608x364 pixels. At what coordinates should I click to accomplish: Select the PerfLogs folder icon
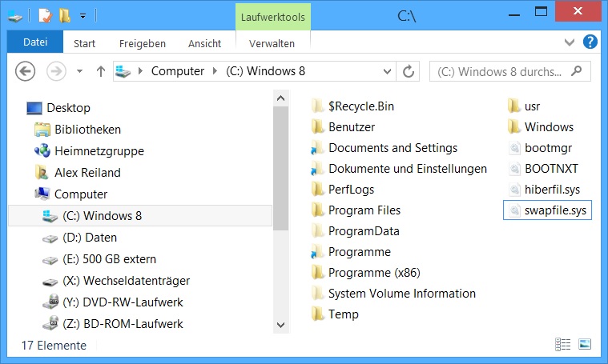pyautogui.click(x=317, y=189)
